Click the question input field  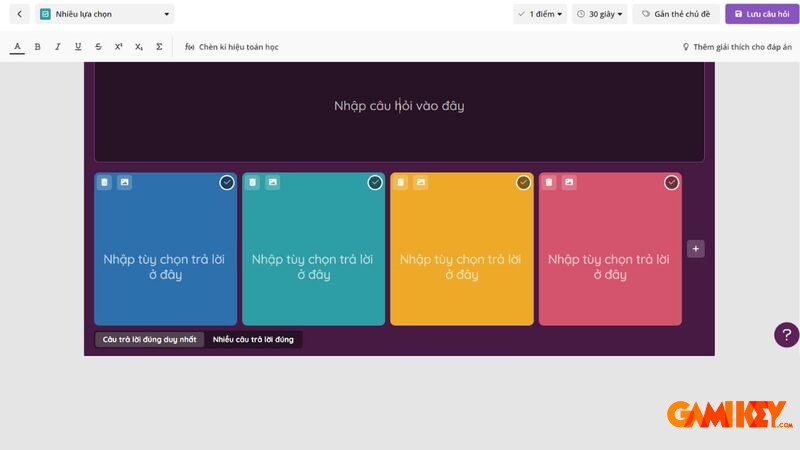click(399, 106)
